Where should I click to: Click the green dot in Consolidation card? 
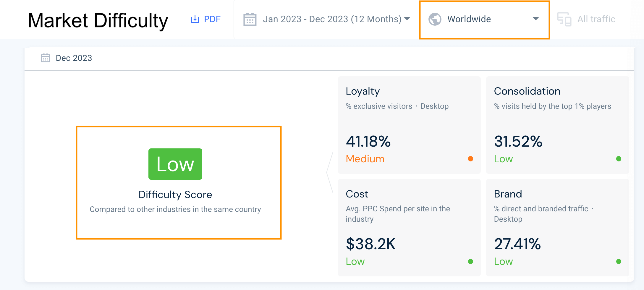click(x=619, y=159)
